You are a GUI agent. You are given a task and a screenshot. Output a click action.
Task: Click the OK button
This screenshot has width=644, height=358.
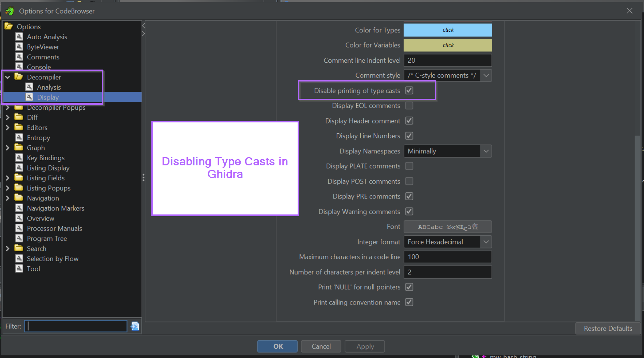[x=278, y=346]
